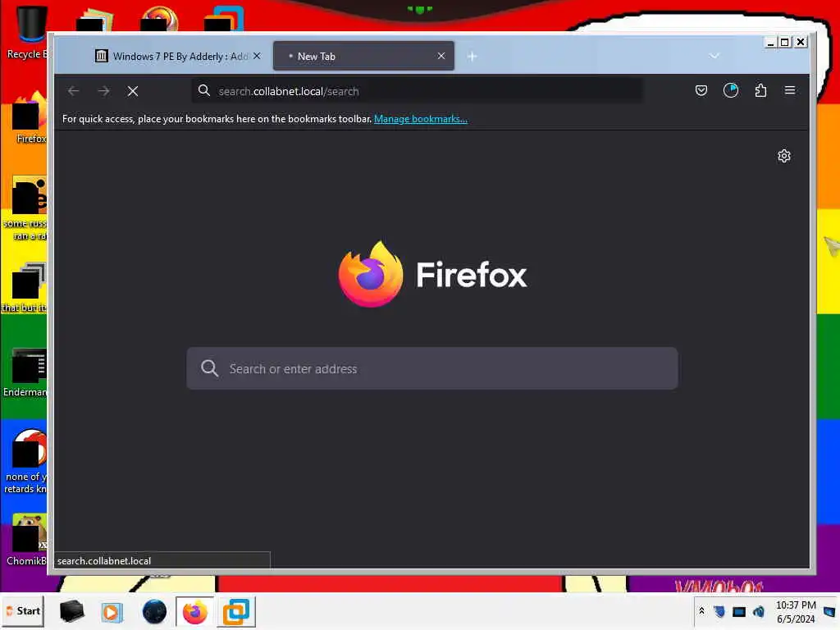Open the Save to Pocket icon

[701, 90]
